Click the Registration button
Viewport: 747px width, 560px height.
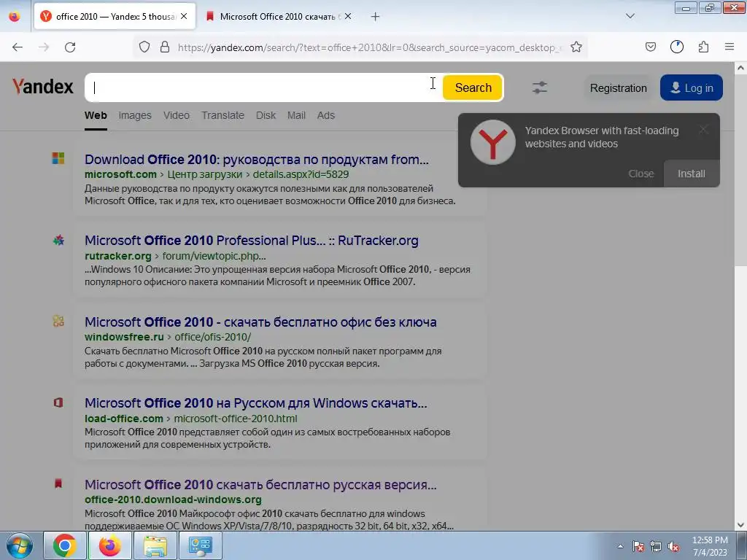pos(619,87)
